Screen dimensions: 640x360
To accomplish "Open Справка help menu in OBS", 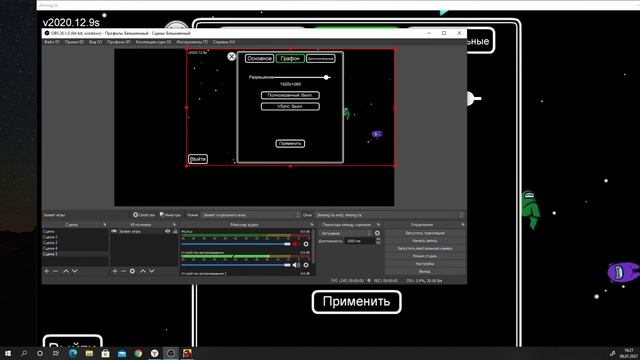I will (223, 42).
